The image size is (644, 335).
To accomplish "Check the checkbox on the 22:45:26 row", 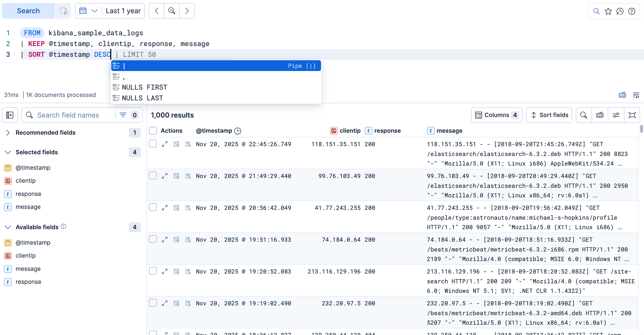I will pos(153,144).
